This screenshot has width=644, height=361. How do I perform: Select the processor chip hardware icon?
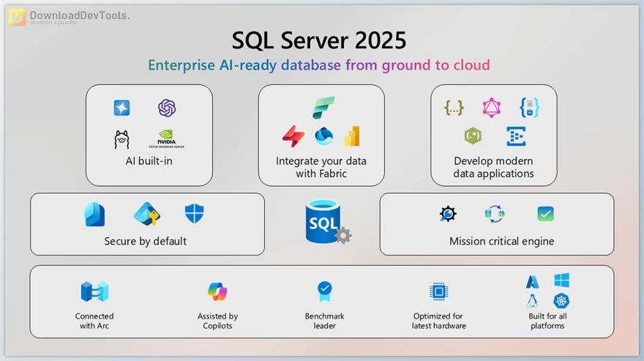pyautogui.click(x=438, y=291)
